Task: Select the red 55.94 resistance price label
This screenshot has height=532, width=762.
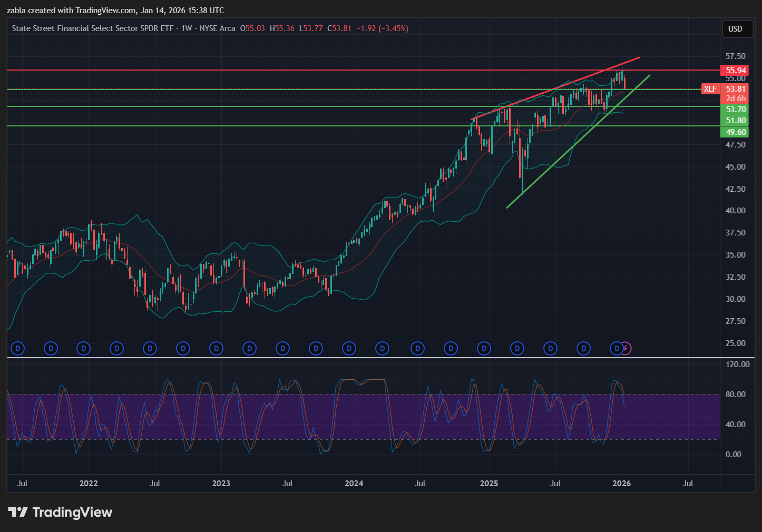Action: (735, 71)
